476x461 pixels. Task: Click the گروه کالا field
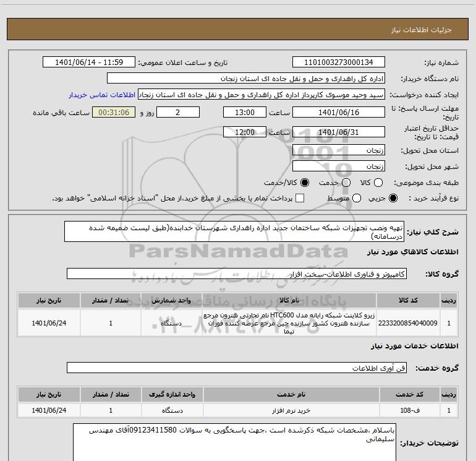pyautogui.click(x=237, y=274)
